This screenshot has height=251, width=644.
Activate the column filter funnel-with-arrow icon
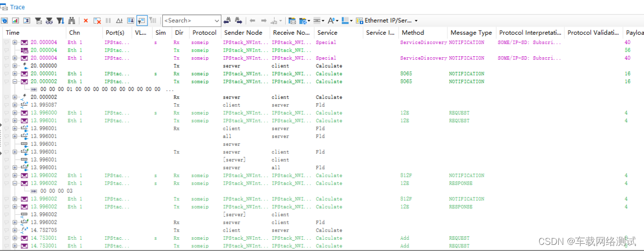60,20
